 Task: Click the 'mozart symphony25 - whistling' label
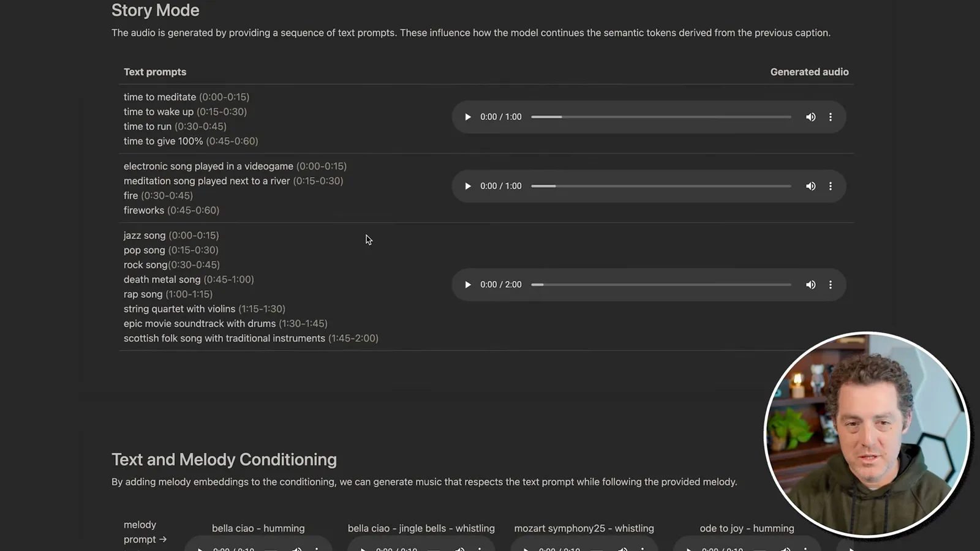pos(584,528)
